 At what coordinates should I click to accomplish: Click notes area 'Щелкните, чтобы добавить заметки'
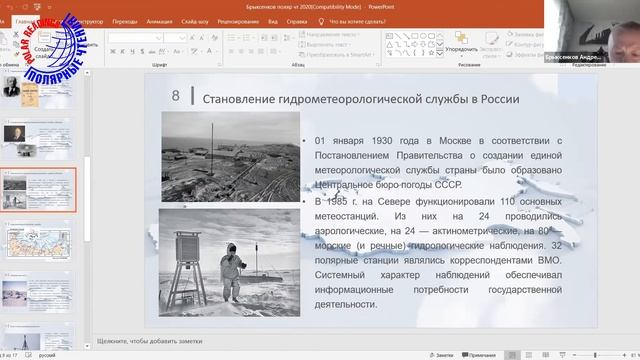(149, 341)
